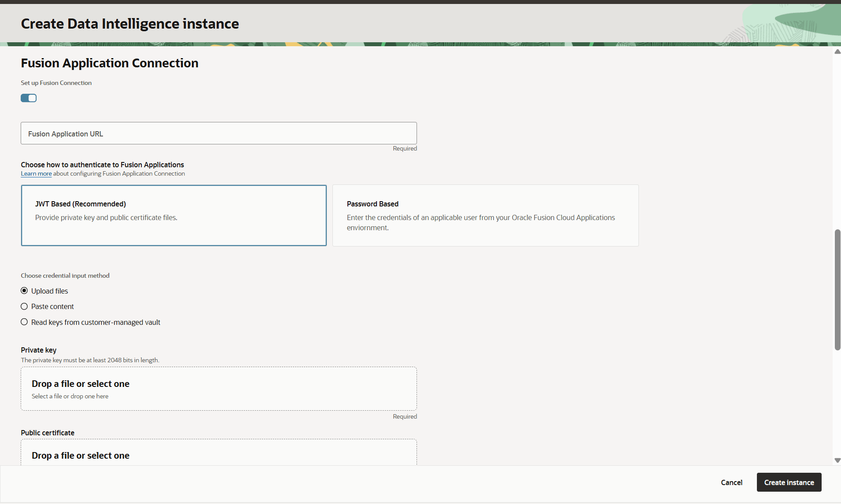The width and height of the screenshot is (841, 504).
Task: Click Cancel to discard the instance setup
Action: tap(731, 482)
